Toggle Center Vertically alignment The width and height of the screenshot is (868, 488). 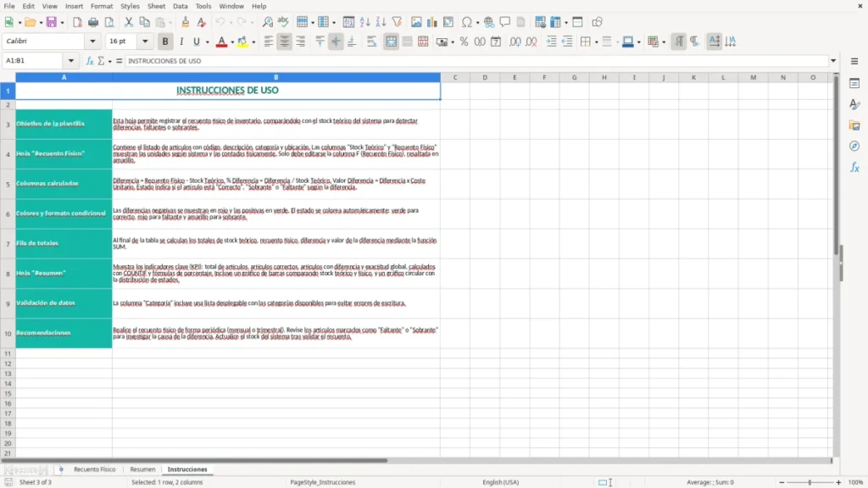(336, 42)
